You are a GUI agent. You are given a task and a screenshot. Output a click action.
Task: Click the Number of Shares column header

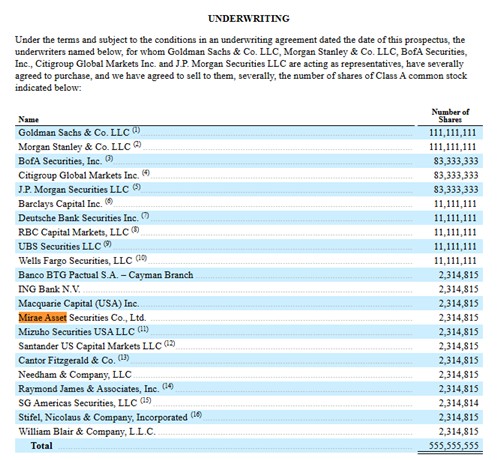pos(450,116)
